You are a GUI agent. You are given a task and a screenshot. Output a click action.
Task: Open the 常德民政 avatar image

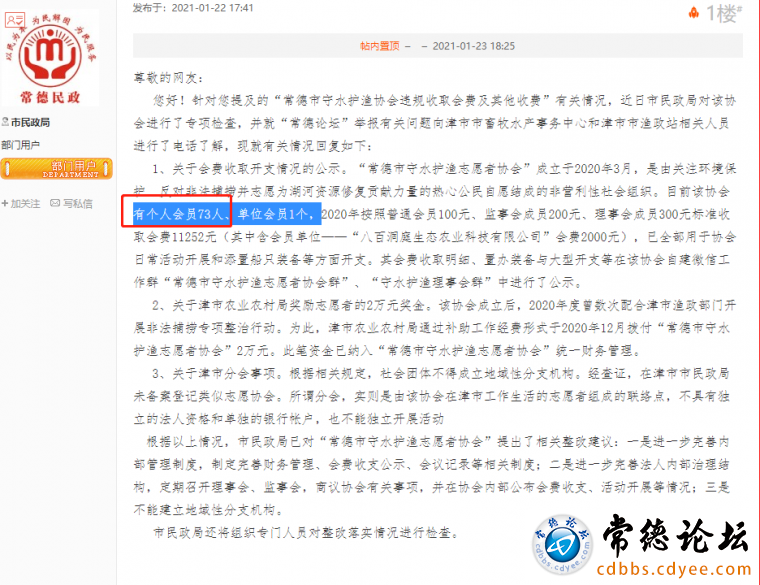[x=50, y=57]
